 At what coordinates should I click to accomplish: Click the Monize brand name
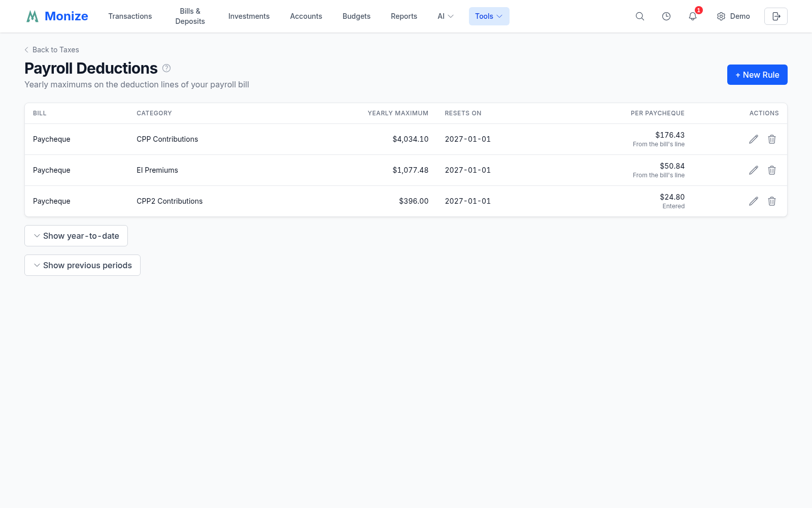(66, 16)
